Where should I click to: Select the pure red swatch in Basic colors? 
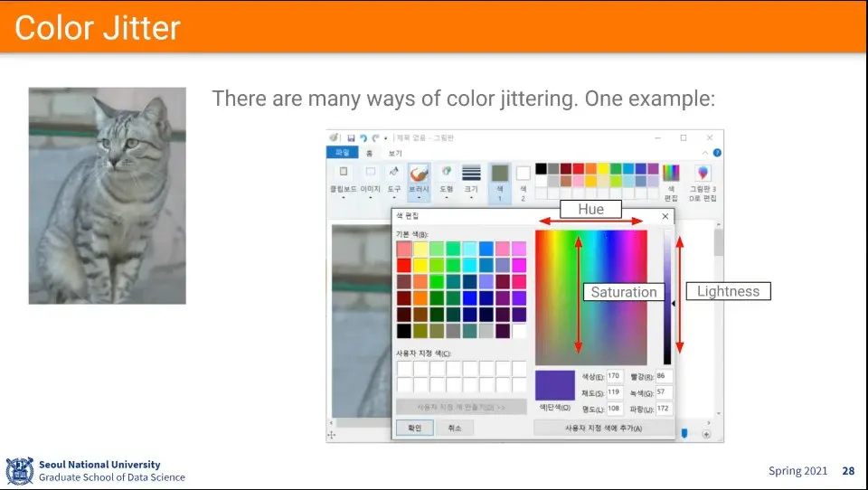click(x=404, y=265)
